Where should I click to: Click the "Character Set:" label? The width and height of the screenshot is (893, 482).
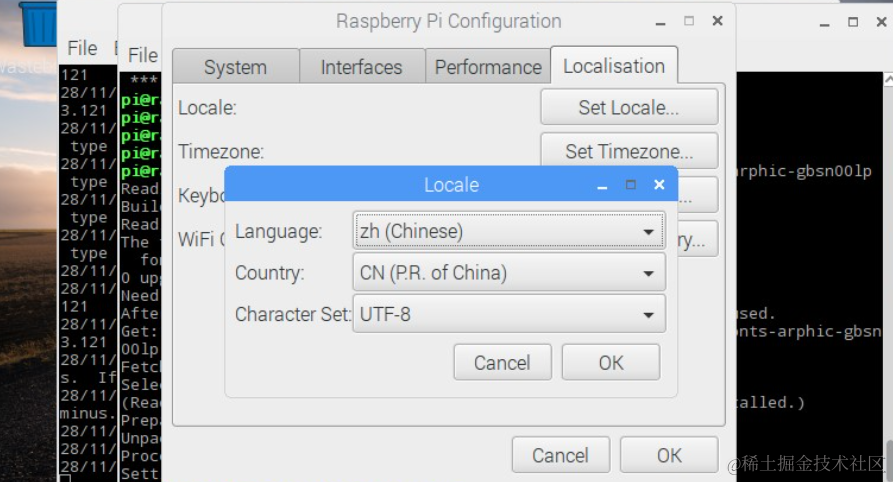point(293,314)
